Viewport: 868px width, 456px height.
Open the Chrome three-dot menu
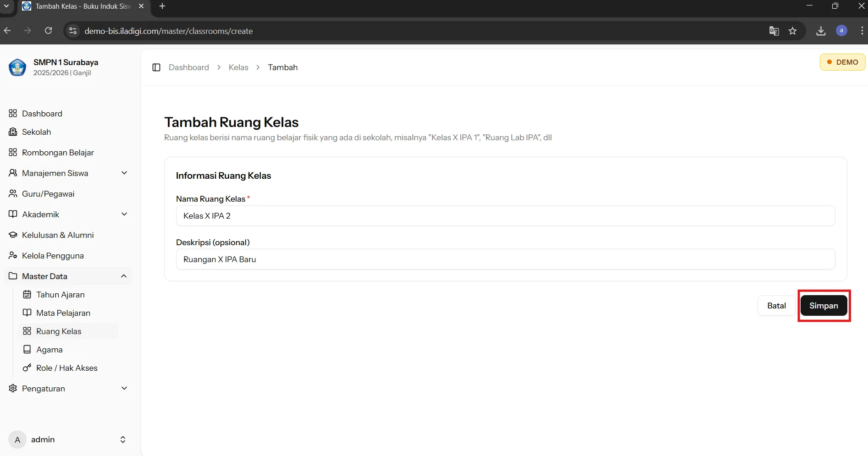click(x=862, y=31)
